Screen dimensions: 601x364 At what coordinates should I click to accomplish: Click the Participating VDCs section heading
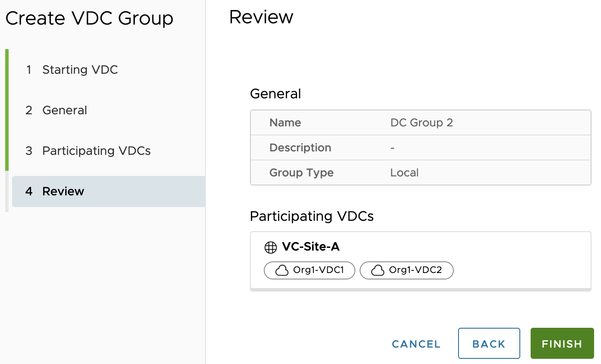coord(312,216)
